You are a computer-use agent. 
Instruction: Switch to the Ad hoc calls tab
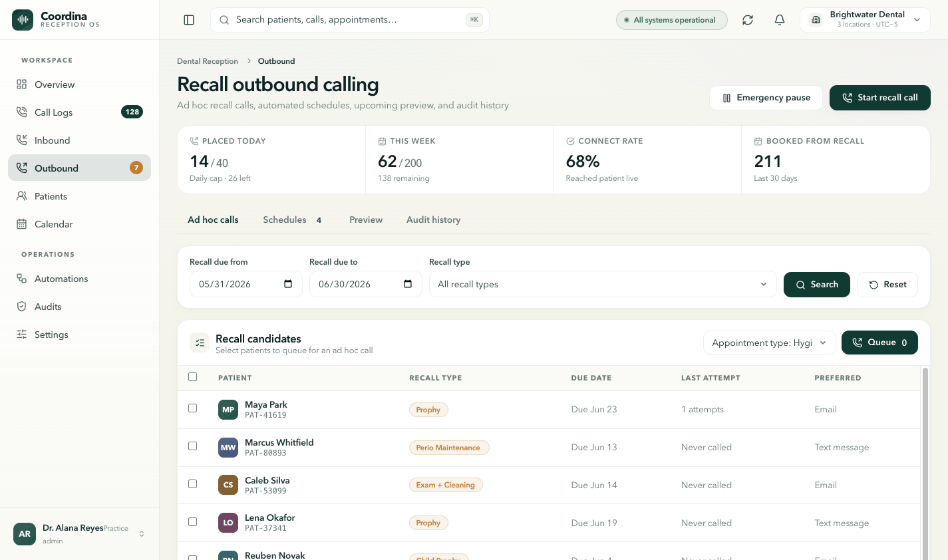click(213, 219)
